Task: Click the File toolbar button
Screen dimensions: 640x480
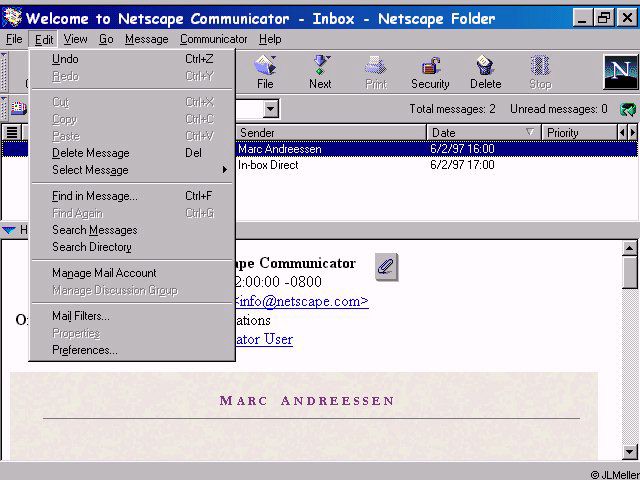Action: [265, 72]
